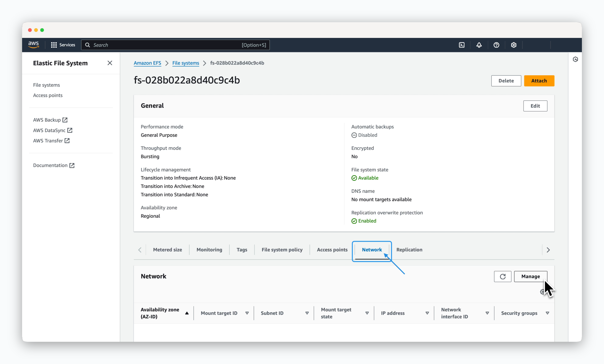Click 'No mount targets available' DNS text
This screenshot has width=604, height=364.
(381, 199)
